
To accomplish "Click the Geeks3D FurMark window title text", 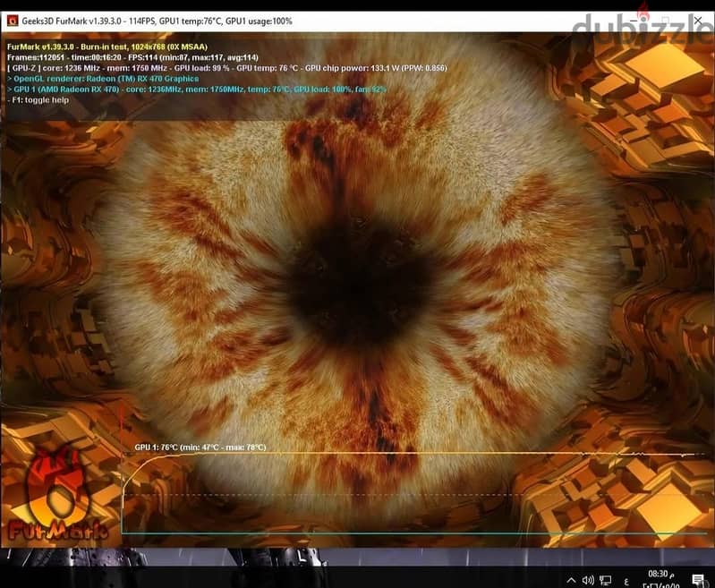I will click(x=157, y=21).
